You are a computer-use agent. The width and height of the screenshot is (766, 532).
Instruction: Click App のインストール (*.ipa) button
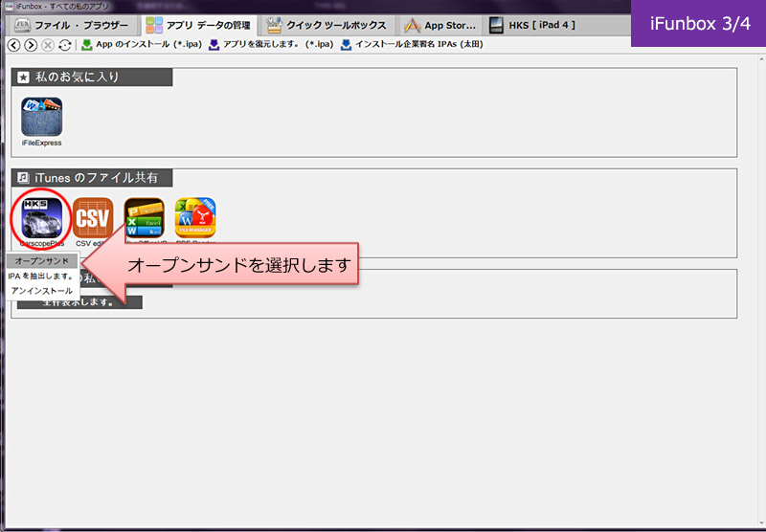(141, 44)
